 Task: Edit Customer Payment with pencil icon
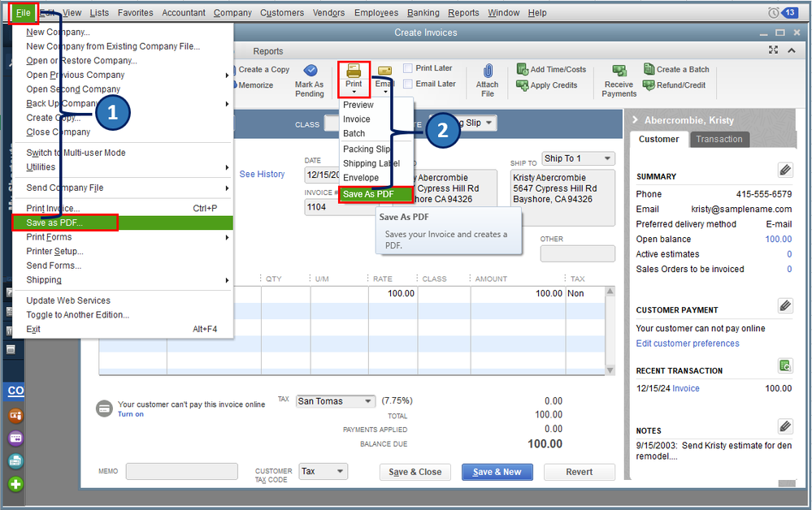coord(785,305)
